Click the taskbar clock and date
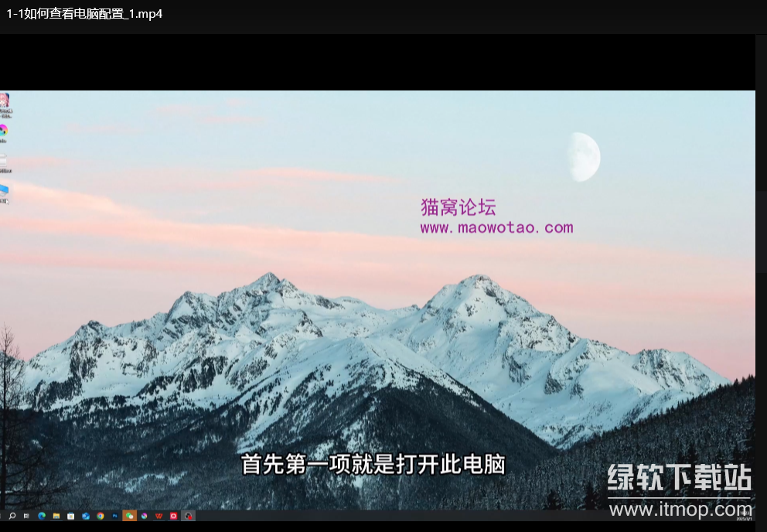 tap(744, 514)
